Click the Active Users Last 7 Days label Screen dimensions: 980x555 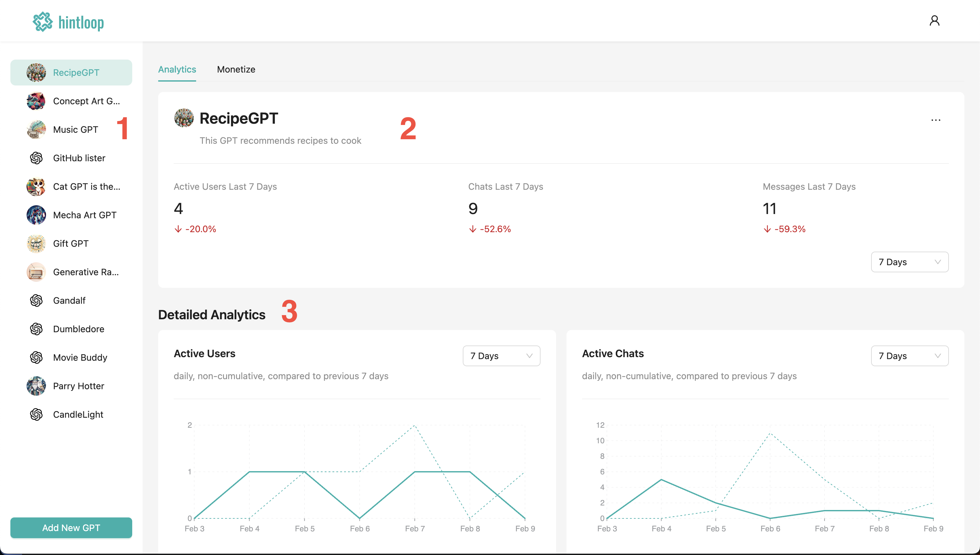225,187
